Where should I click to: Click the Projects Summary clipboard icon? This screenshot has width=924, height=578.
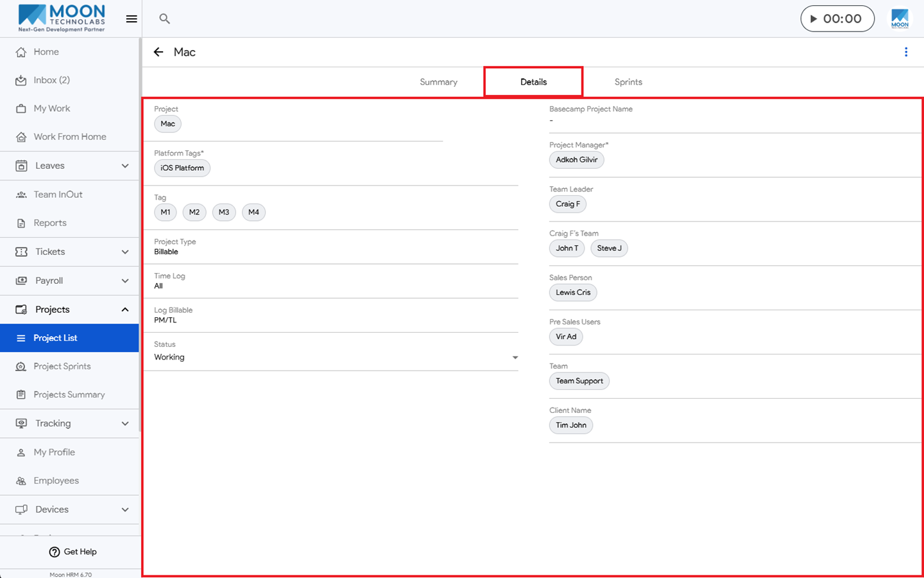21,394
